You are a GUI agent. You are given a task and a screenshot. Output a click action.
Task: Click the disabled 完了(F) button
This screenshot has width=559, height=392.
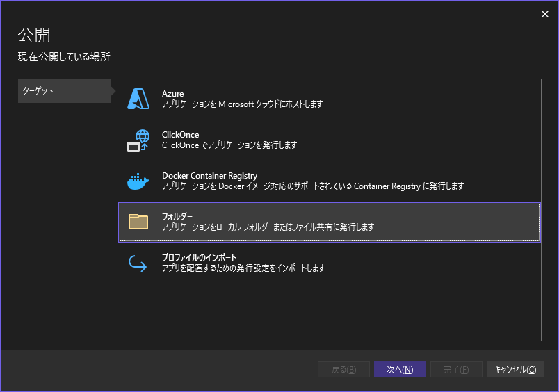[456, 370]
